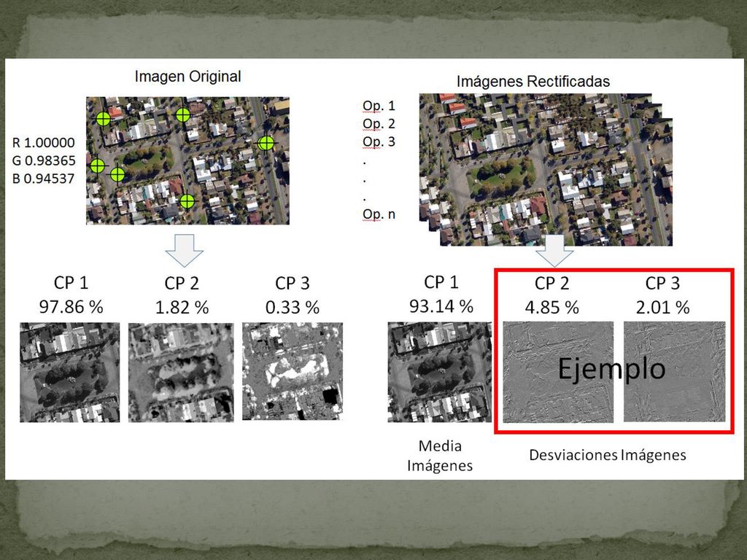Image resolution: width=747 pixels, height=560 pixels.
Task: Click the 'Imágenes Rectificadas' title
Action: 533,82
